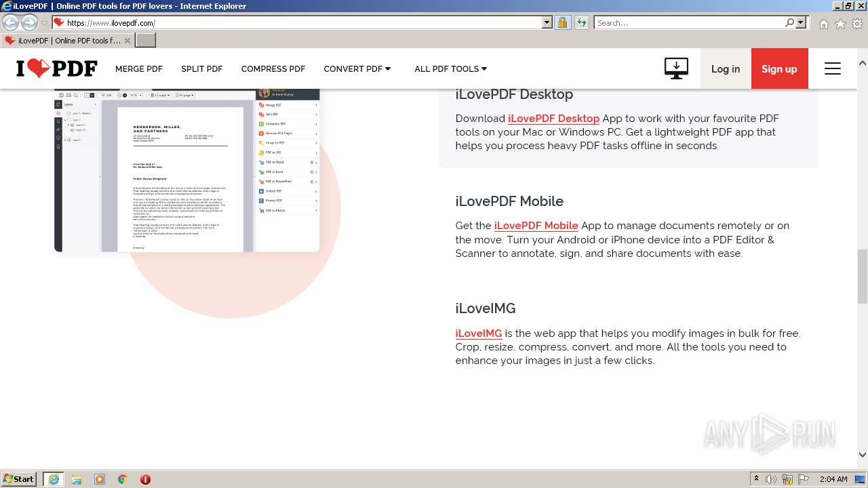Image resolution: width=868 pixels, height=488 pixels.
Task: Click the browser Forward arrow
Action: (29, 22)
